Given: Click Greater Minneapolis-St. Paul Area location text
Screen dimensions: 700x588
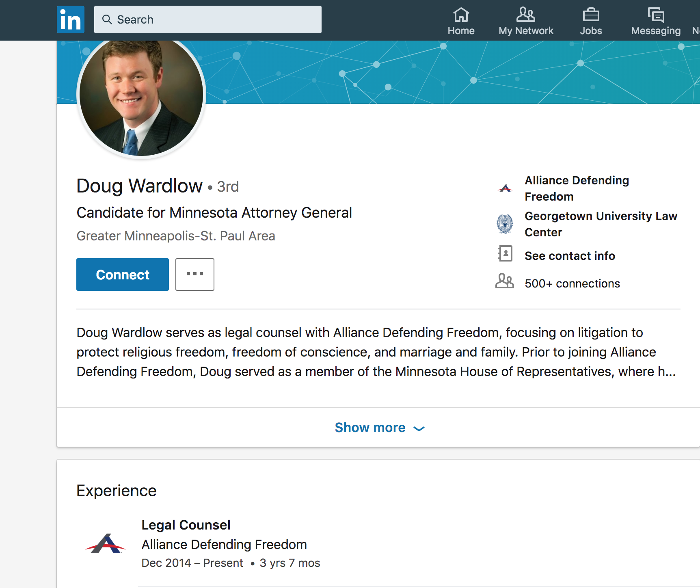Looking at the screenshot, I should coord(176,236).
